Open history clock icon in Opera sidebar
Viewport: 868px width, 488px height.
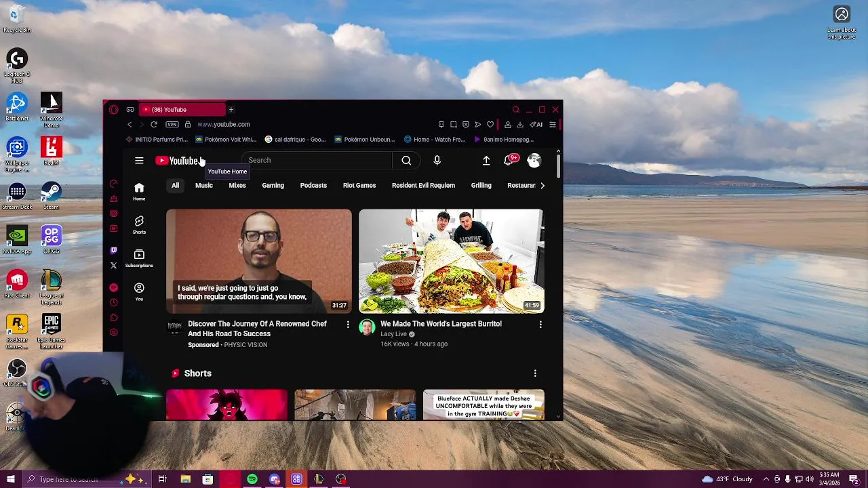pos(113,302)
